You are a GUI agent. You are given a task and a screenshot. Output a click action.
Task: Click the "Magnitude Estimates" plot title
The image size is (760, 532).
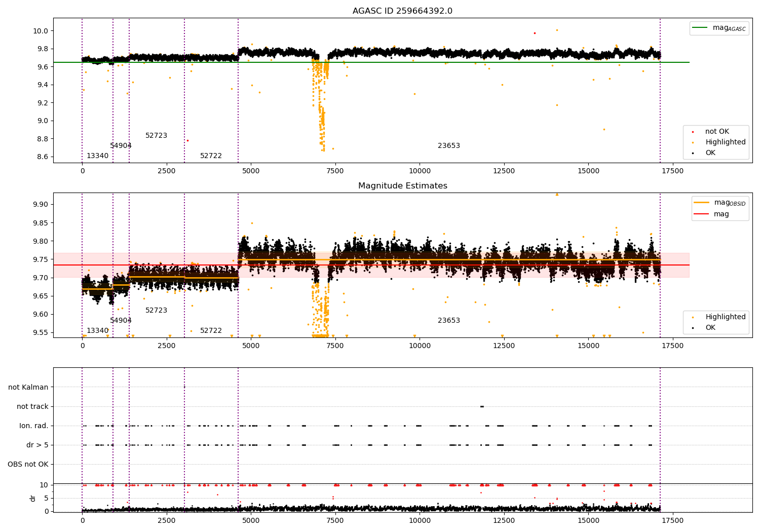[x=402, y=186]
